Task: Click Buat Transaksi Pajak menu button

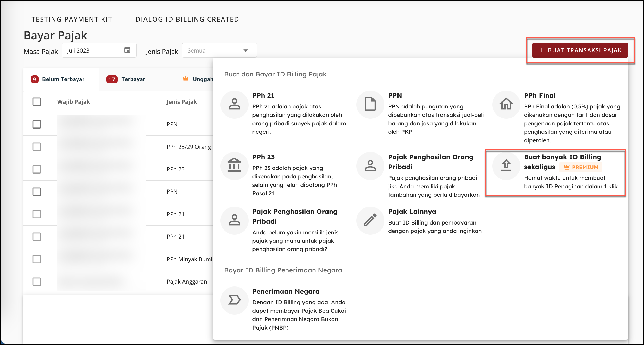Action: click(x=580, y=50)
